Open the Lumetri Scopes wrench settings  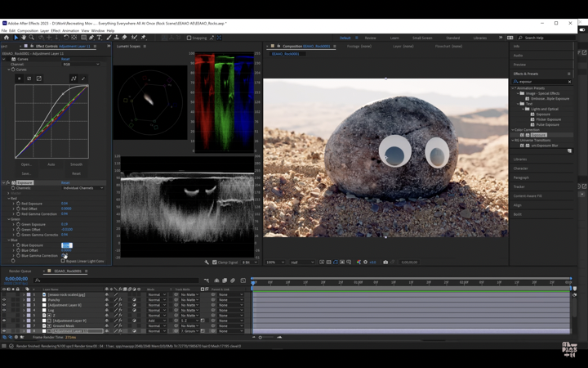coord(207,263)
